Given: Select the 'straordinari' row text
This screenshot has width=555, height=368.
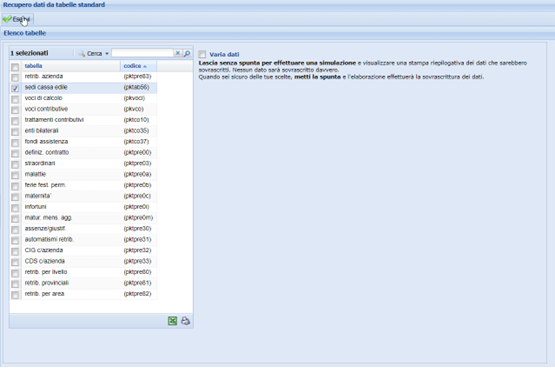Looking at the screenshot, I should click(x=40, y=163).
